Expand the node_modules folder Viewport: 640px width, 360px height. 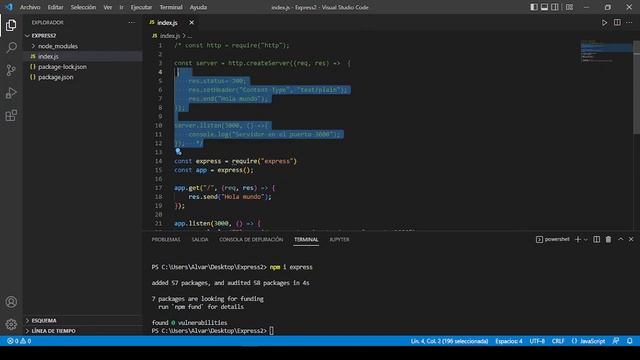(82, 46)
